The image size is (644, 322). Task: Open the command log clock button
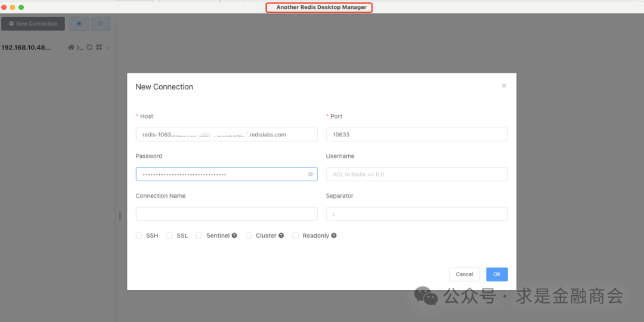click(100, 24)
